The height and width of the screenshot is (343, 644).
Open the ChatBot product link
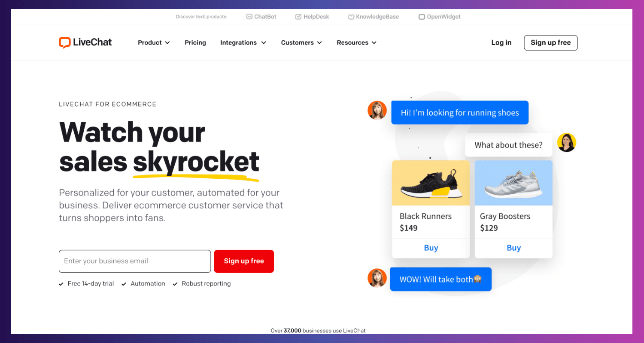(x=261, y=17)
